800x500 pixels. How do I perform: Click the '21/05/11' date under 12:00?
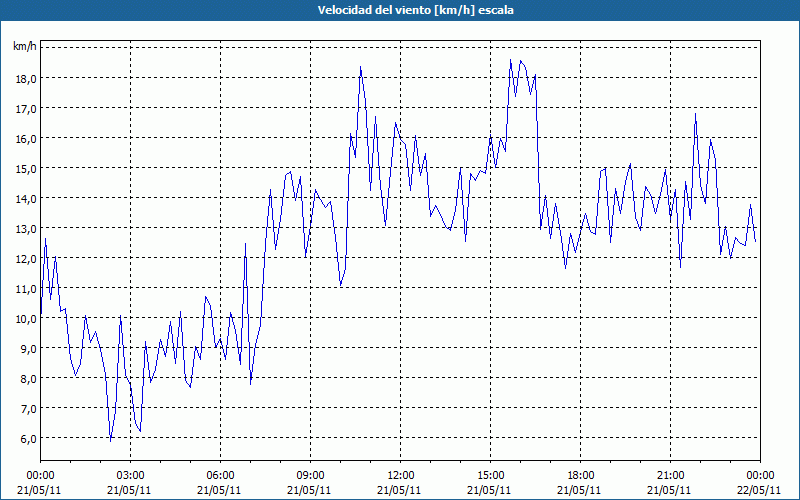click(x=399, y=490)
